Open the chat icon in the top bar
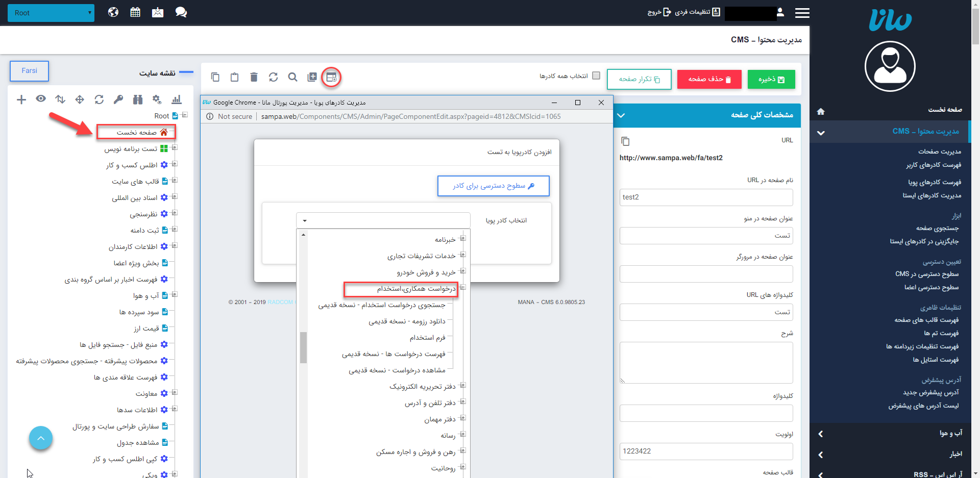The height and width of the screenshot is (478, 980). [x=181, y=12]
